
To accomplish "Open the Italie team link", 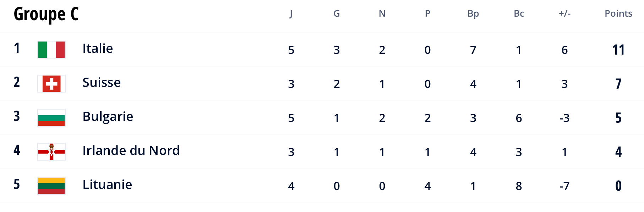I will point(98,49).
